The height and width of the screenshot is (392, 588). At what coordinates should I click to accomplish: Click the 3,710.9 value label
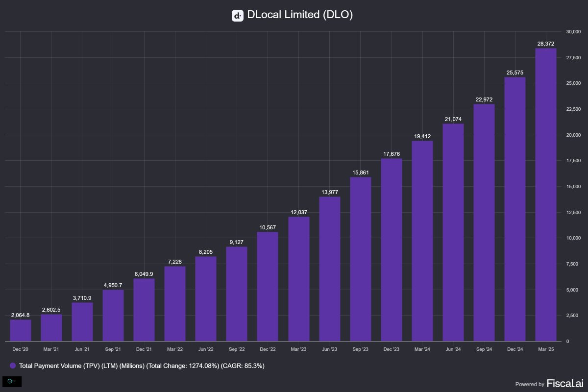point(82,298)
